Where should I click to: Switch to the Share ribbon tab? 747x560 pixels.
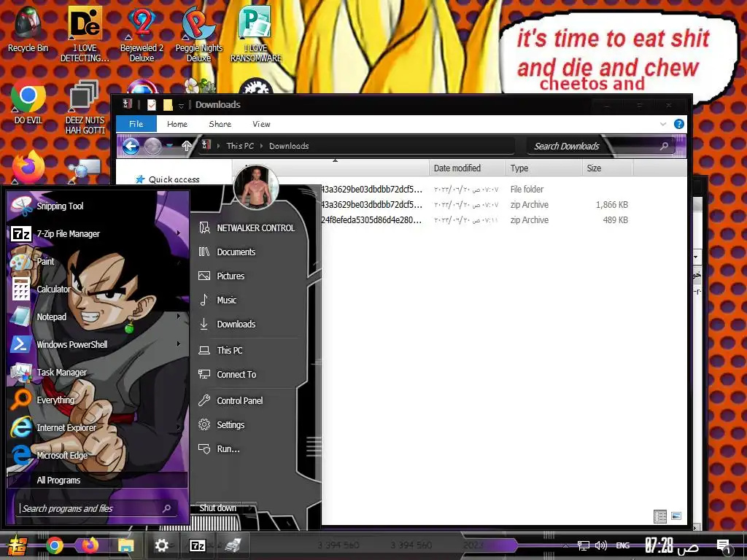220,124
